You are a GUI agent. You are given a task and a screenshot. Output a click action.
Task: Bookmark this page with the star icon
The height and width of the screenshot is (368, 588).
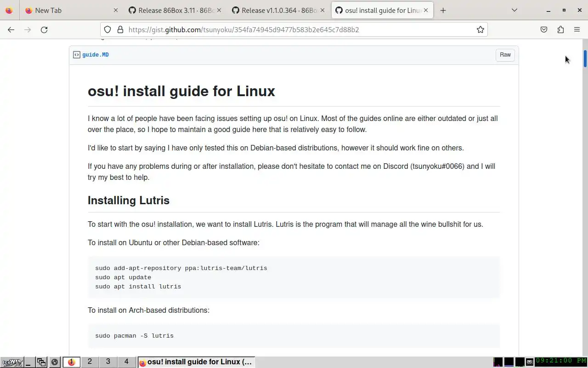[x=480, y=29]
